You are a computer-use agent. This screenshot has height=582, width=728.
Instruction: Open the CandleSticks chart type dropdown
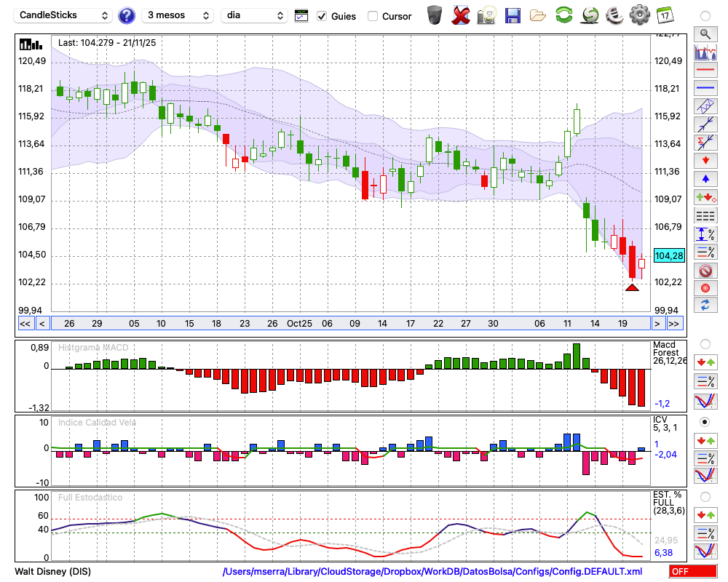pos(64,15)
